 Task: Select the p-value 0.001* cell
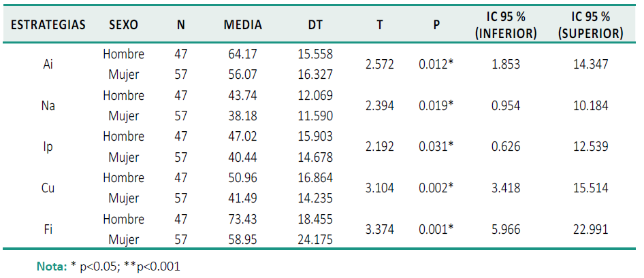[436, 229]
